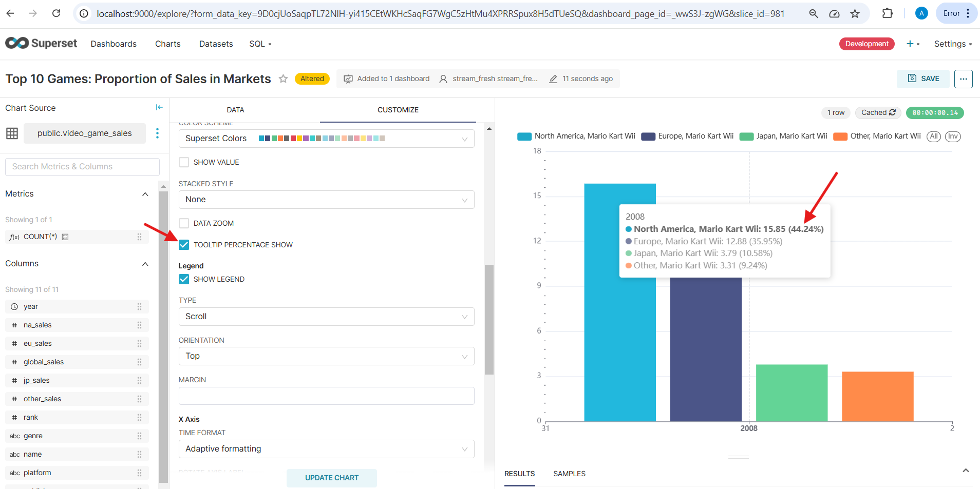
Task: Click the drag handle of COUNT(*) metric
Action: click(x=139, y=237)
